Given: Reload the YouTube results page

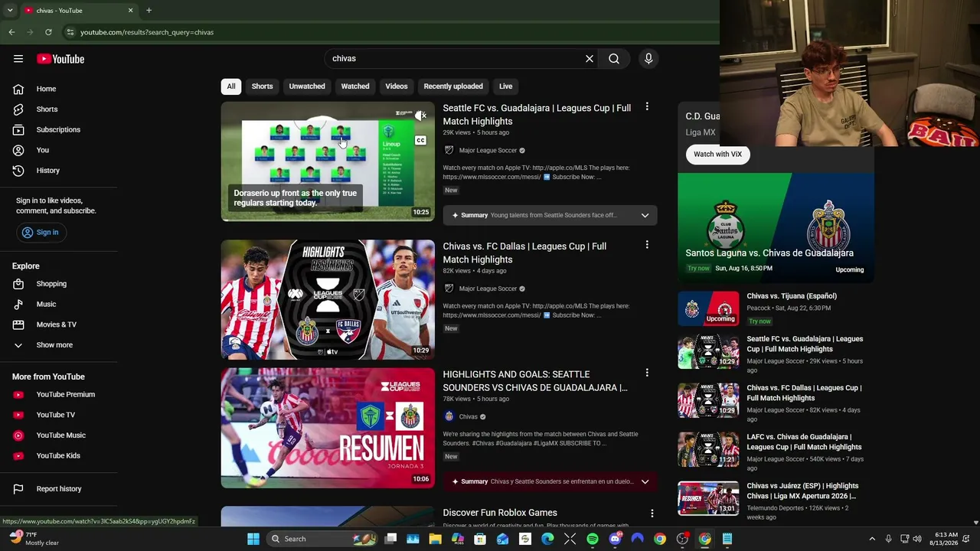Looking at the screenshot, I should coord(48,32).
